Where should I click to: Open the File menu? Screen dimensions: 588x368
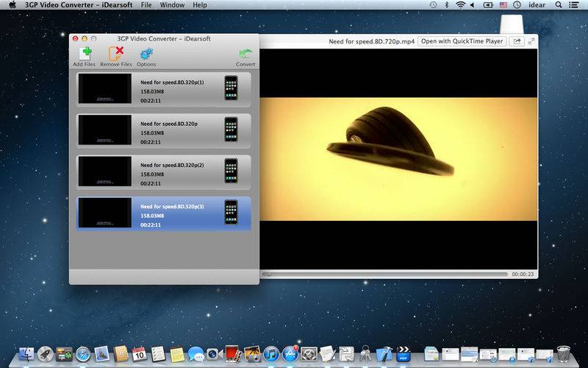[146, 5]
